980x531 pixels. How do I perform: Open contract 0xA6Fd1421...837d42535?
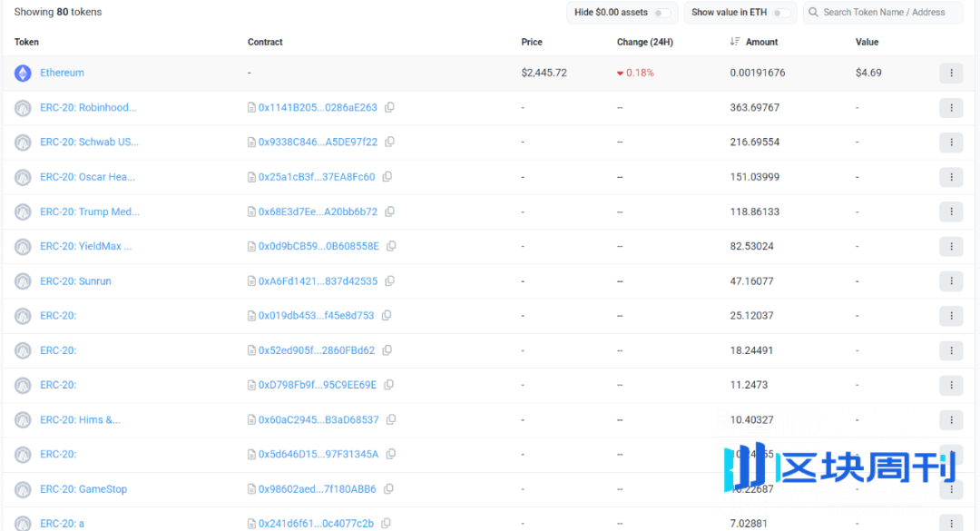point(318,280)
